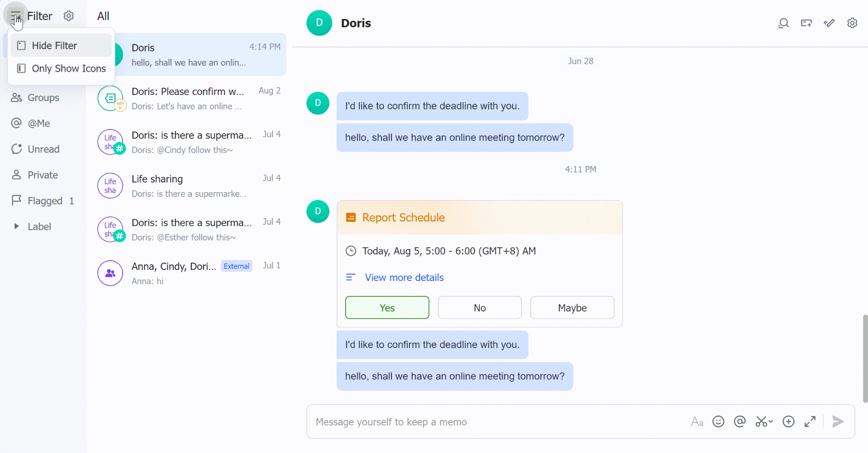Open the emoji picker in the message bar
Image resolution: width=868 pixels, height=453 pixels.
718,422
